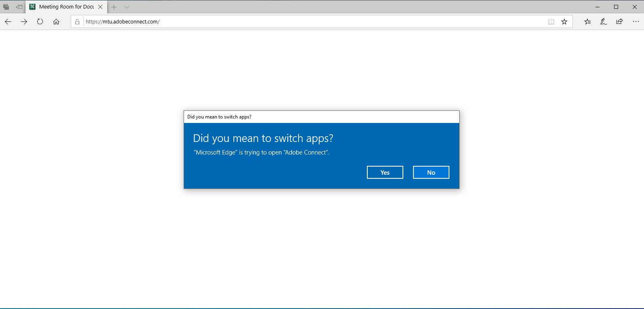Viewport: 644px width, 309px height.
Task: Click Yes to open Adobe Connect
Action: coord(385,172)
